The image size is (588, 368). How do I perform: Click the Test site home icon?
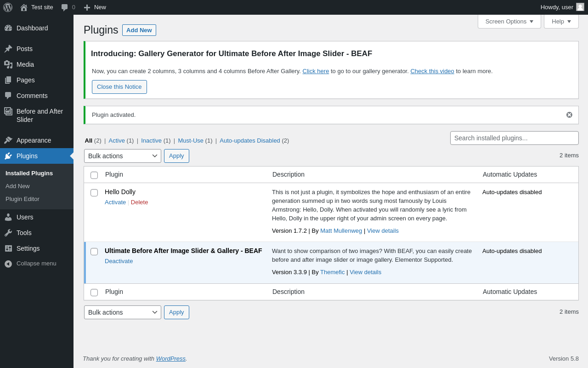(24, 7)
